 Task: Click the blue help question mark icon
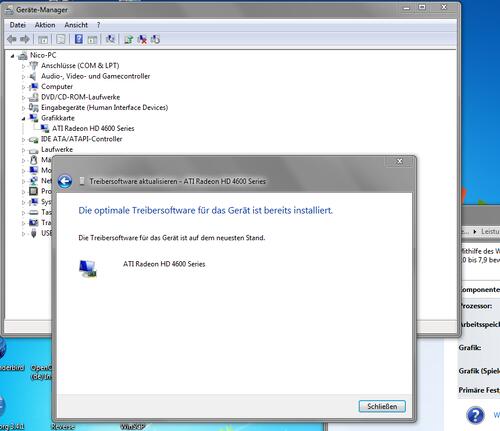pyautogui.click(x=475, y=415)
